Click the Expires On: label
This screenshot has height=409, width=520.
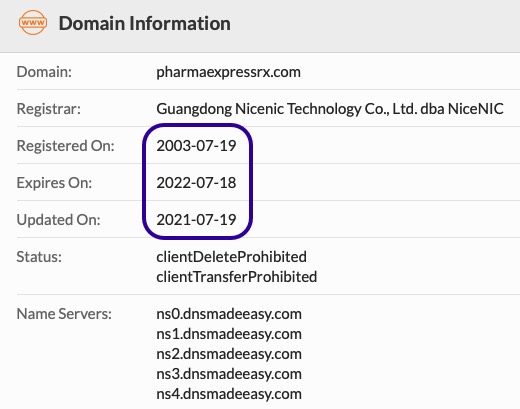54,183
